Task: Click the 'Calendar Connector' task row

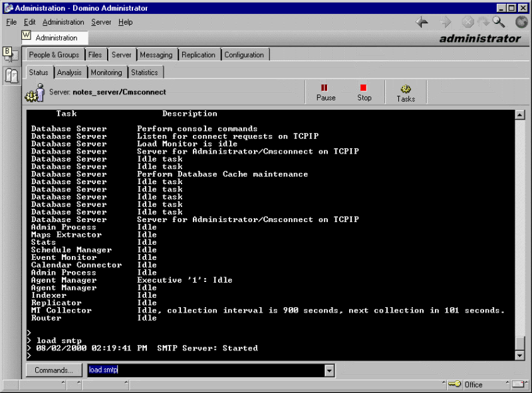Action: tap(94, 265)
